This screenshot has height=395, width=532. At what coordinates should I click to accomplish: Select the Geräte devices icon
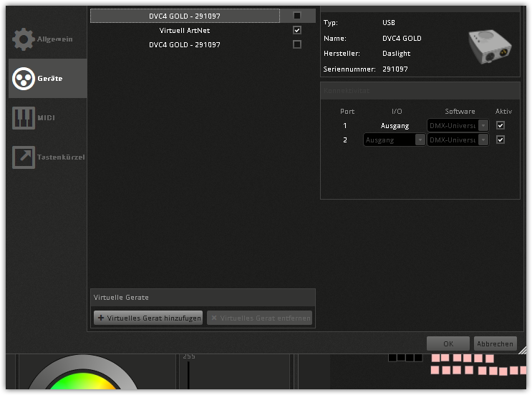pyautogui.click(x=24, y=79)
